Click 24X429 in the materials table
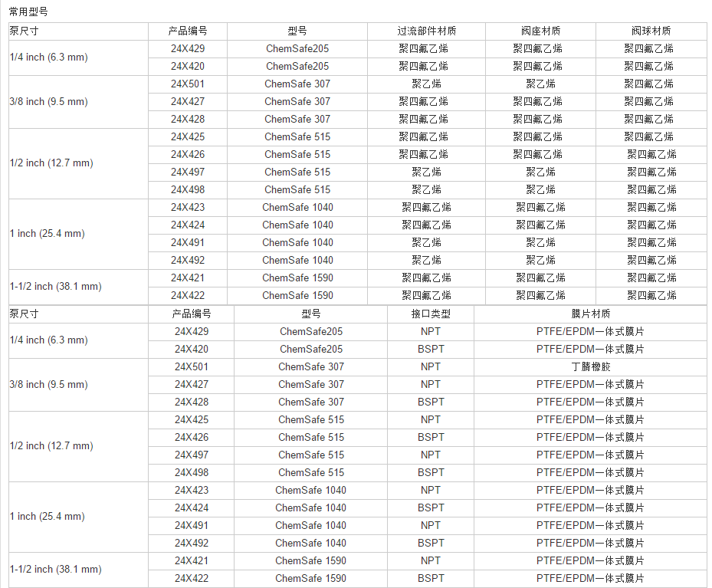Screen dimensions: 712x588 [x=188, y=48]
